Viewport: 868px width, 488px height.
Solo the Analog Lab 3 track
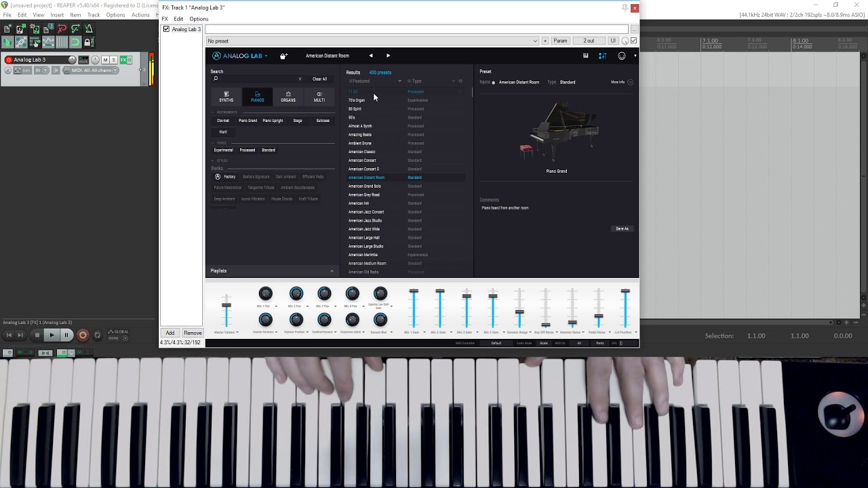coord(114,60)
